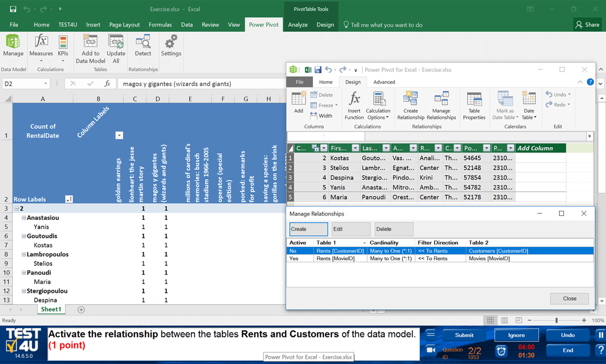
Task: Select the Rents [CustomerID] relationship row
Action: [x=440, y=251]
